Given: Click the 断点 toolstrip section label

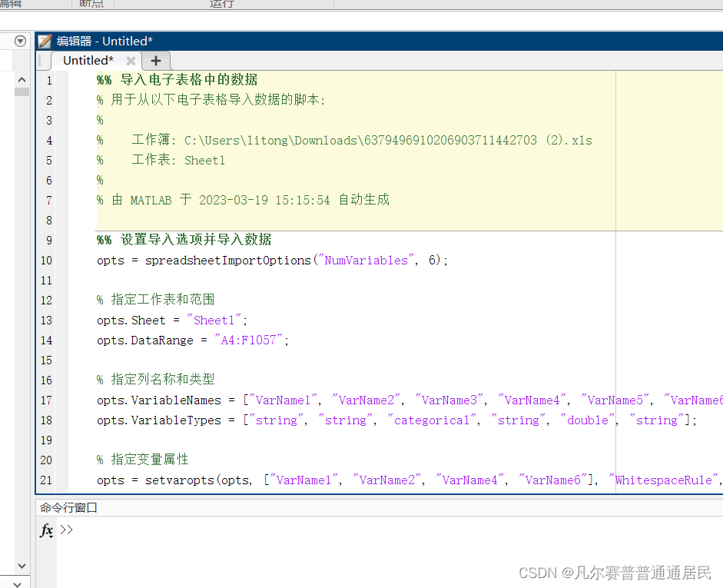Looking at the screenshot, I should [x=91, y=4].
